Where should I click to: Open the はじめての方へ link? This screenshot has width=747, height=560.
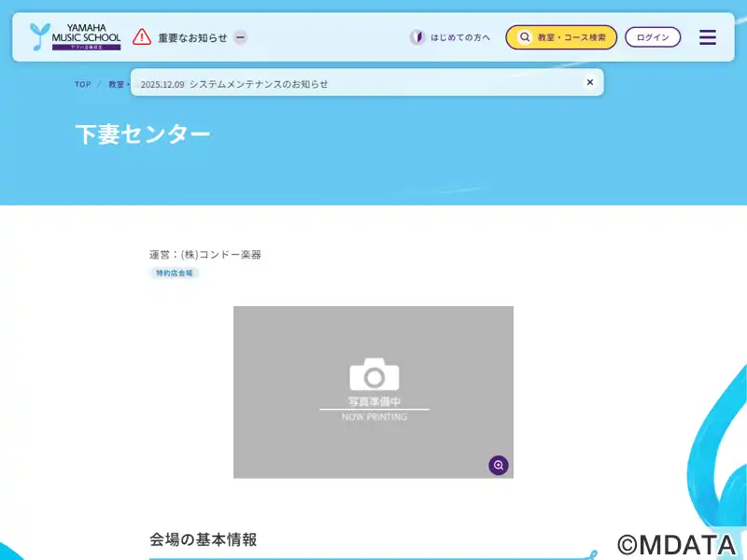click(460, 37)
